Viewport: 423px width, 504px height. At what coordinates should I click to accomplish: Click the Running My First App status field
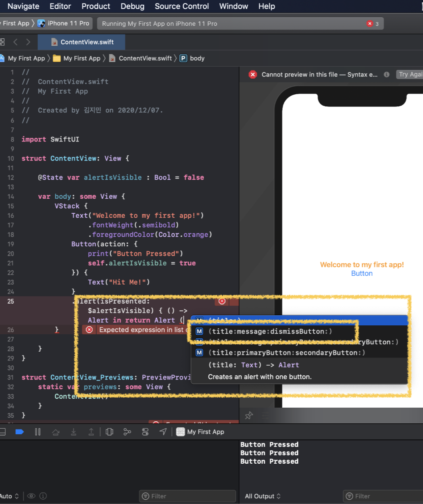[240, 24]
